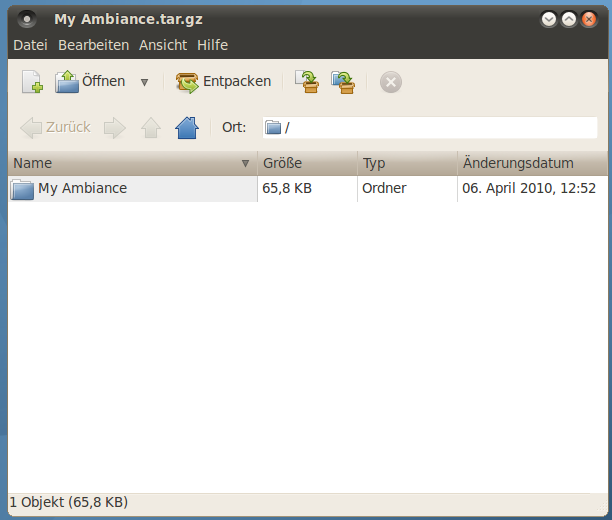Open the Bearbeiten menu

(x=94, y=45)
